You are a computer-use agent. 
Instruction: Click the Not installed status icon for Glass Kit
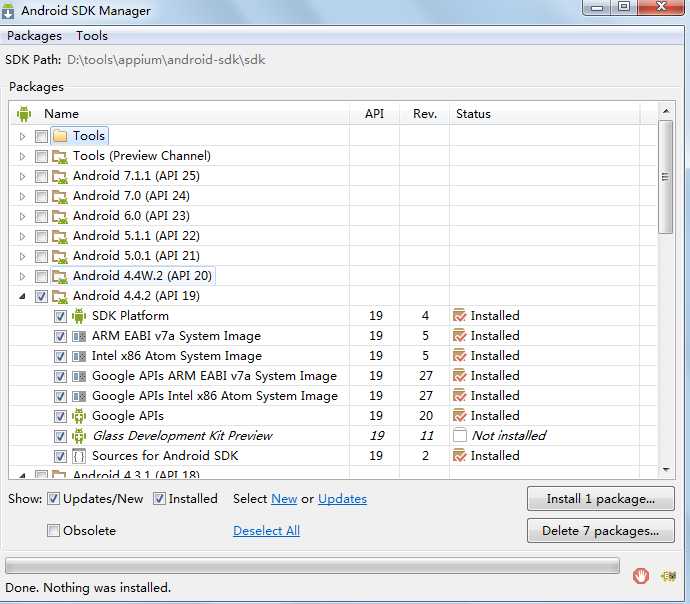click(460, 436)
